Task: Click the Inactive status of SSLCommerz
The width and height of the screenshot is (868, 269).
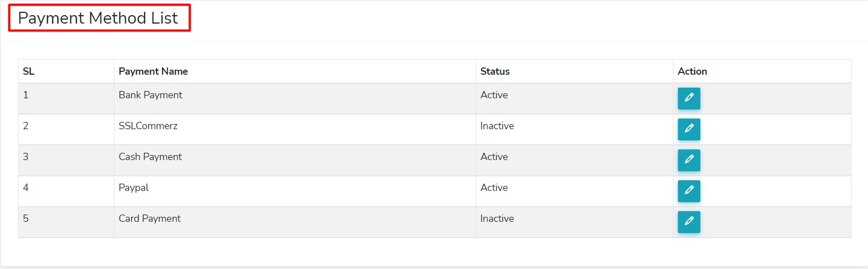Action: 497,126
